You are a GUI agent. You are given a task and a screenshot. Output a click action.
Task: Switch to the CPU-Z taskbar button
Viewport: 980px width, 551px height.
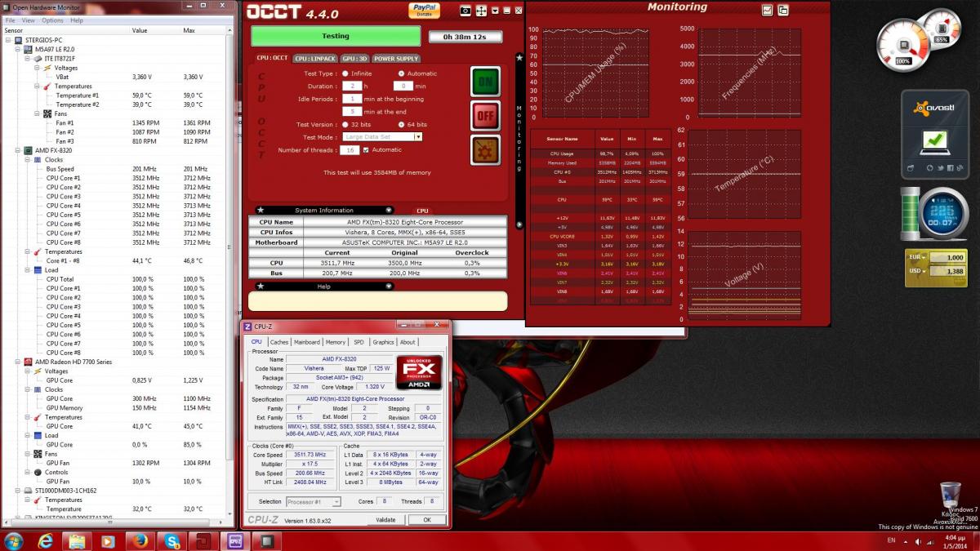click(x=235, y=540)
